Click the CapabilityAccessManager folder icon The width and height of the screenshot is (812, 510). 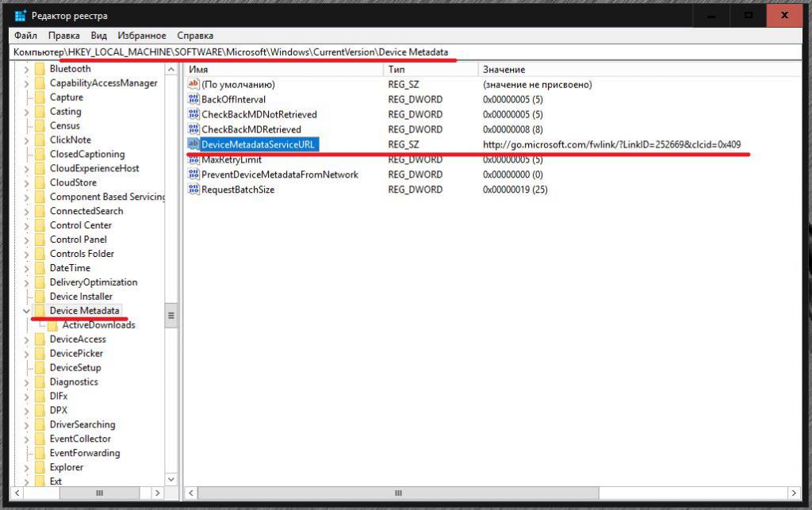(x=40, y=82)
